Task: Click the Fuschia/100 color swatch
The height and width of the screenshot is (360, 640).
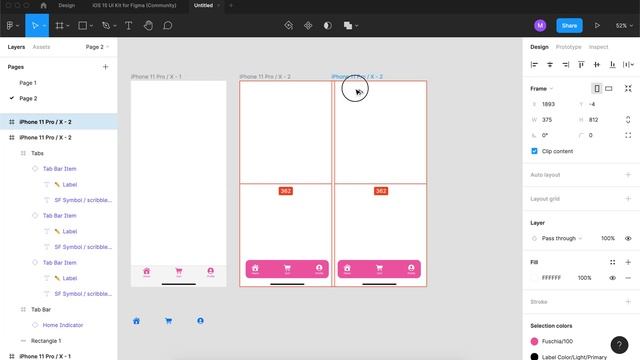Action: click(x=534, y=341)
